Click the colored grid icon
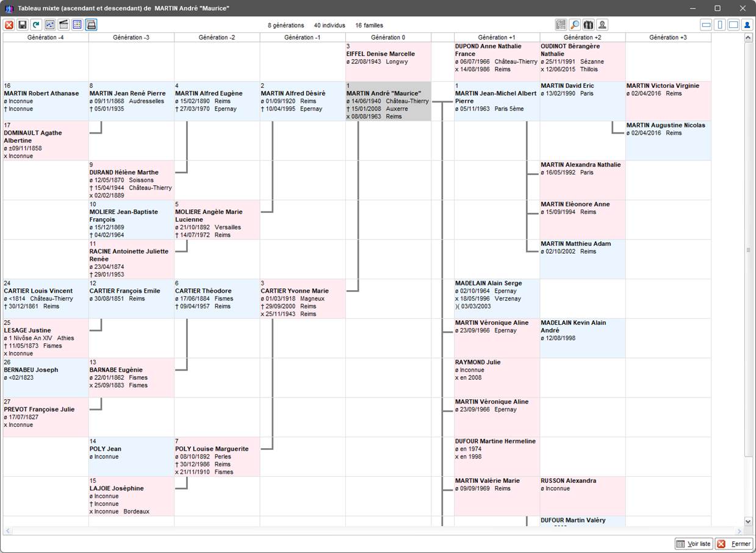 (x=77, y=25)
